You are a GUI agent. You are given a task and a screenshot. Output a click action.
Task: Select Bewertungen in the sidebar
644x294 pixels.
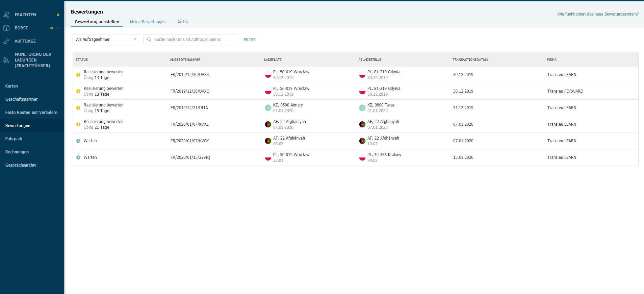(x=18, y=126)
